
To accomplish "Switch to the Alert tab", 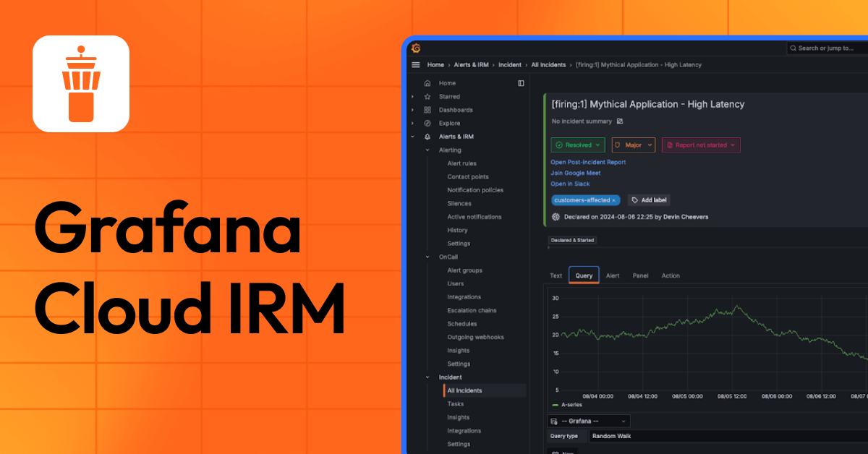I will click(x=613, y=275).
